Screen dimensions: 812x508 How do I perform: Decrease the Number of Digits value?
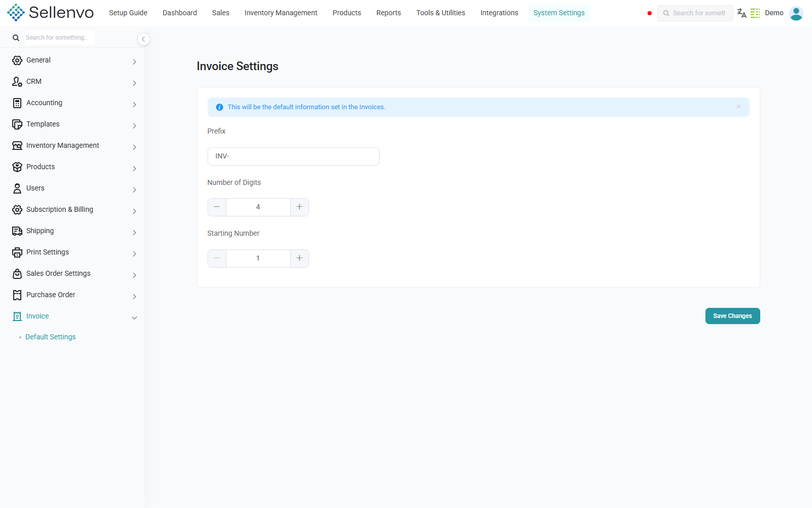[x=217, y=207]
